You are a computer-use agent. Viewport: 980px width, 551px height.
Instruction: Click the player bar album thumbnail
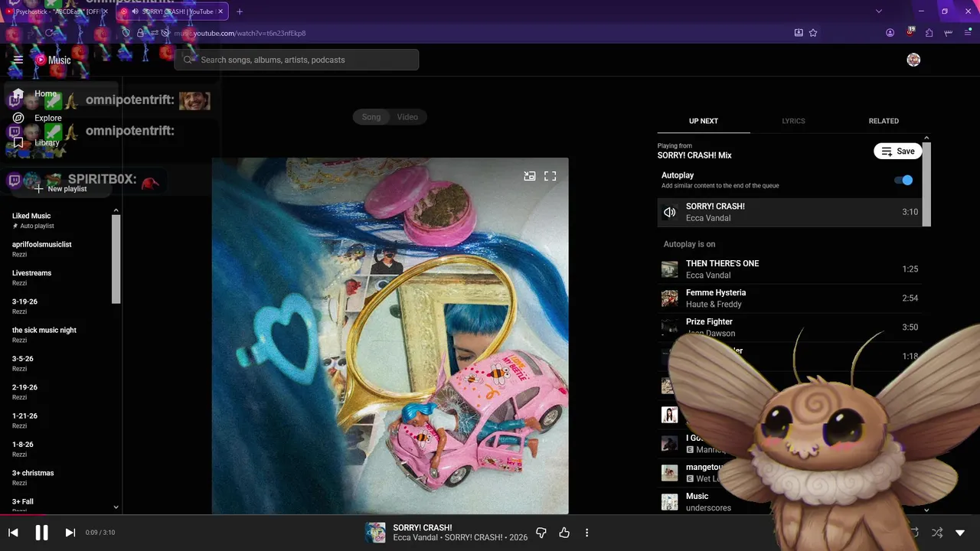pyautogui.click(x=375, y=533)
